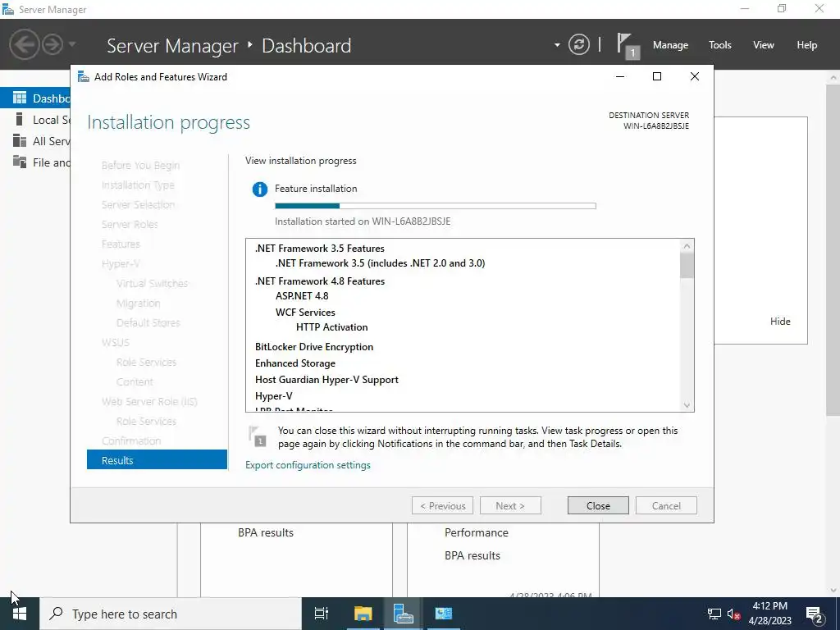Click 'ASP.NET 4.8' in the list
The height and width of the screenshot is (630, 840).
pos(302,295)
